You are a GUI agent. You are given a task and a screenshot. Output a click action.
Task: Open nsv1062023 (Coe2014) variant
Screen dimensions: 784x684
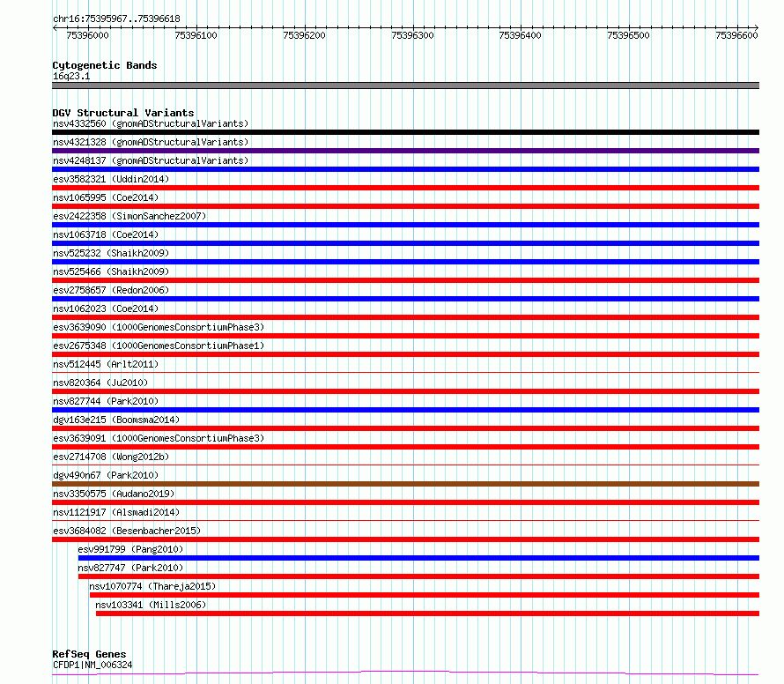point(106,309)
